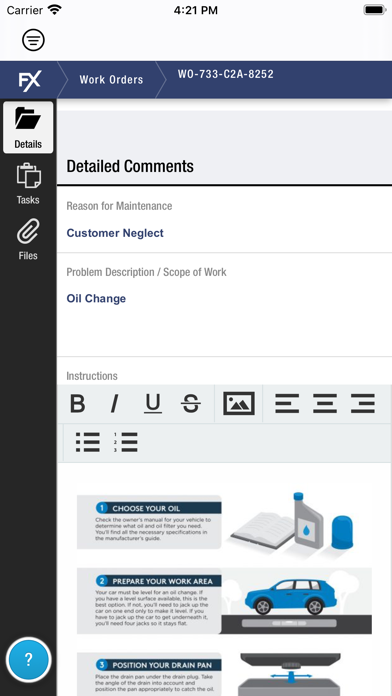The image size is (392, 696).
Task: Insert an image using the picture icon
Action: pos(239,403)
